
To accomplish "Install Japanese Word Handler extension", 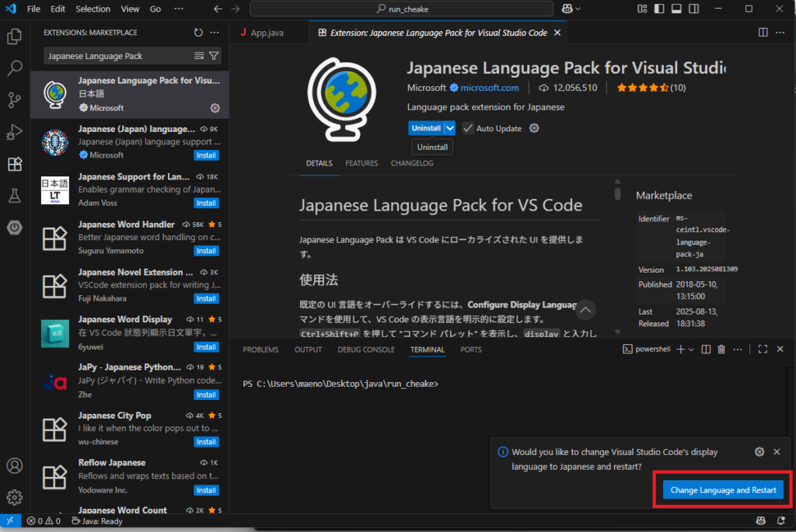I will coord(206,251).
